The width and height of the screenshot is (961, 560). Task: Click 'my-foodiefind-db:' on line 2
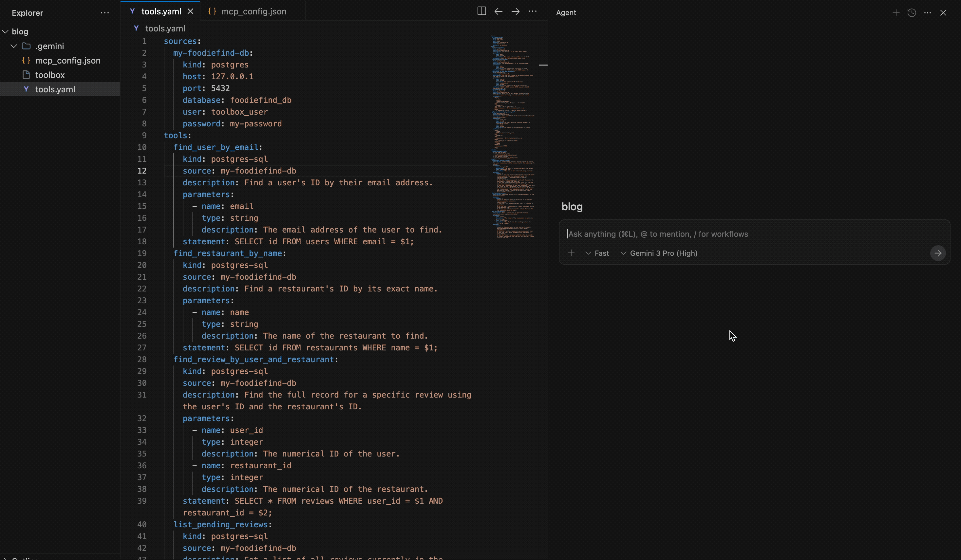pos(213,53)
